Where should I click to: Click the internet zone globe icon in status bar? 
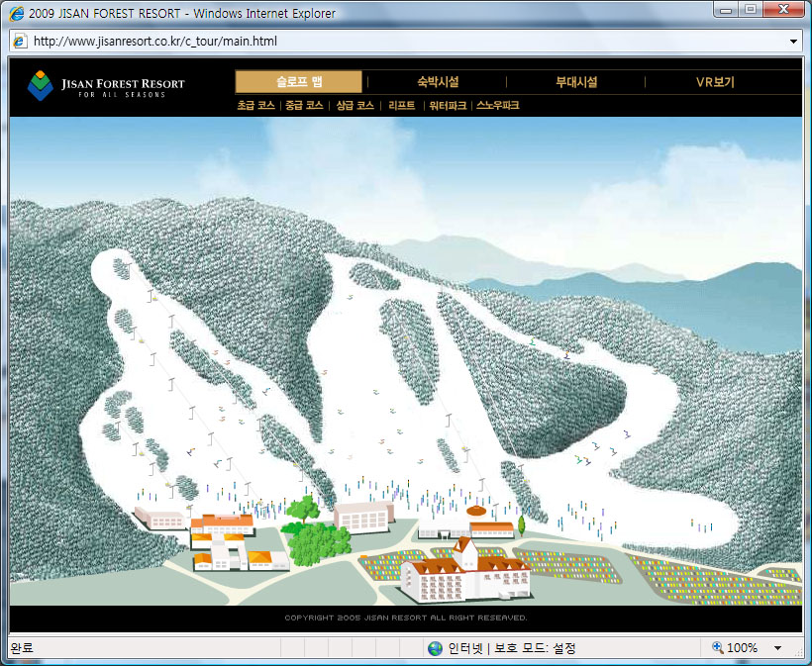435,648
